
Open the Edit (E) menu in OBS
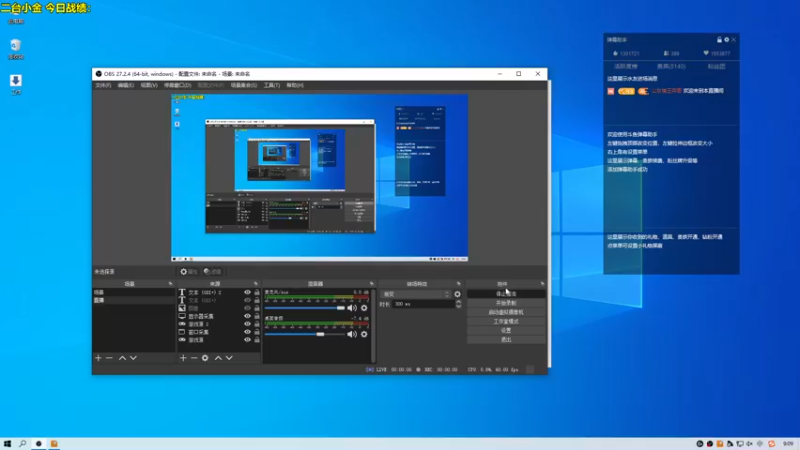point(126,85)
